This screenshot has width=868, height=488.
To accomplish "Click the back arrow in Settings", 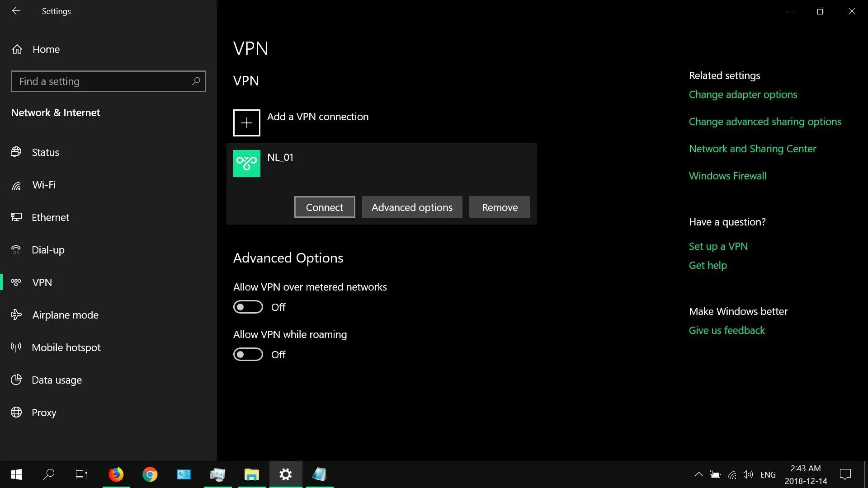I will 16,11.
